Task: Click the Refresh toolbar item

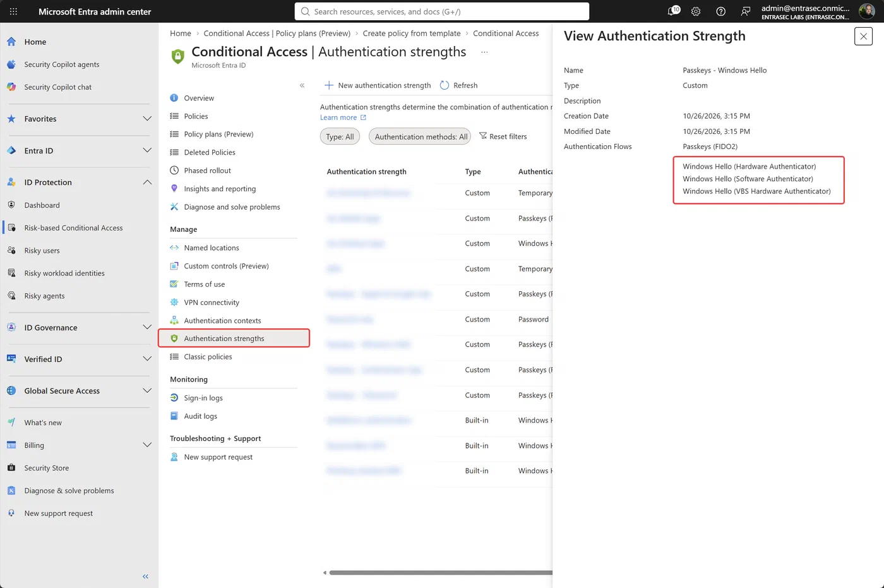Action: [x=458, y=85]
